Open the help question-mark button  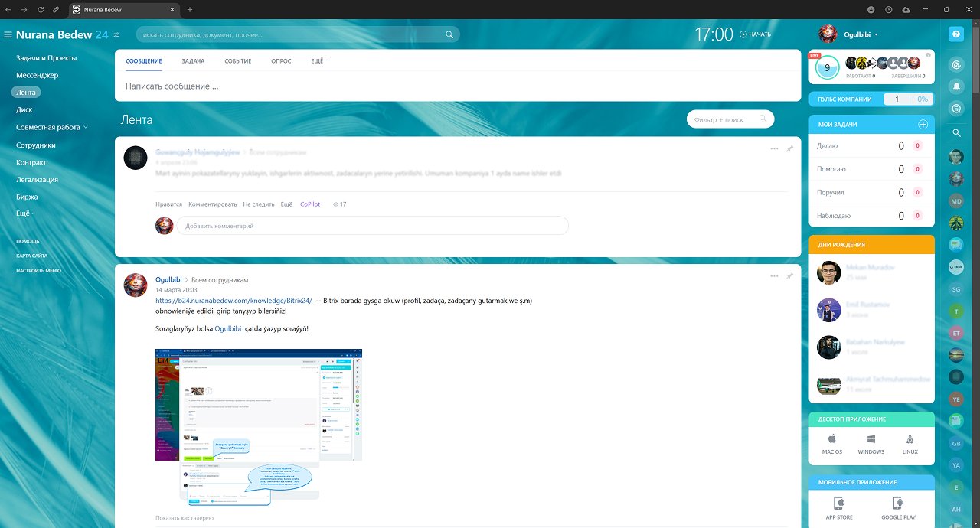click(955, 34)
